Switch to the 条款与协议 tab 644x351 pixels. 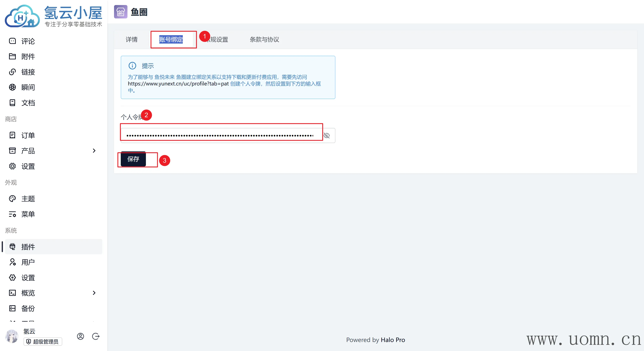click(x=264, y=39)
